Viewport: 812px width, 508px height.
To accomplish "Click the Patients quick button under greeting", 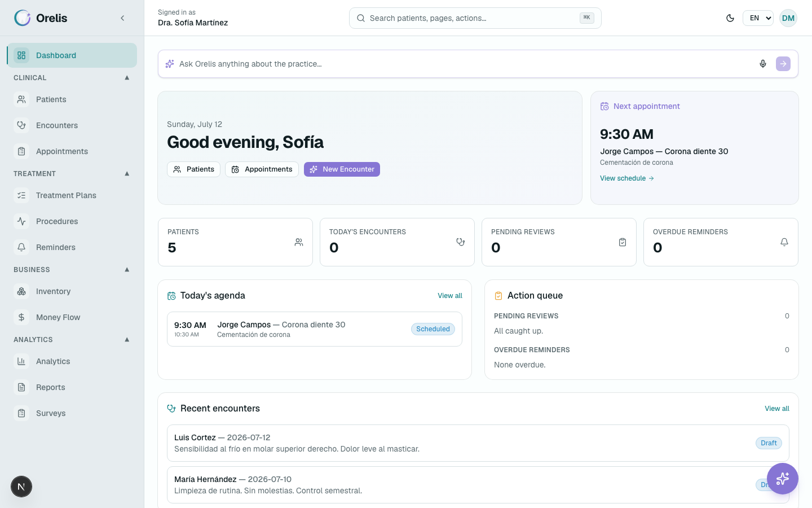I will click(193, 169).
